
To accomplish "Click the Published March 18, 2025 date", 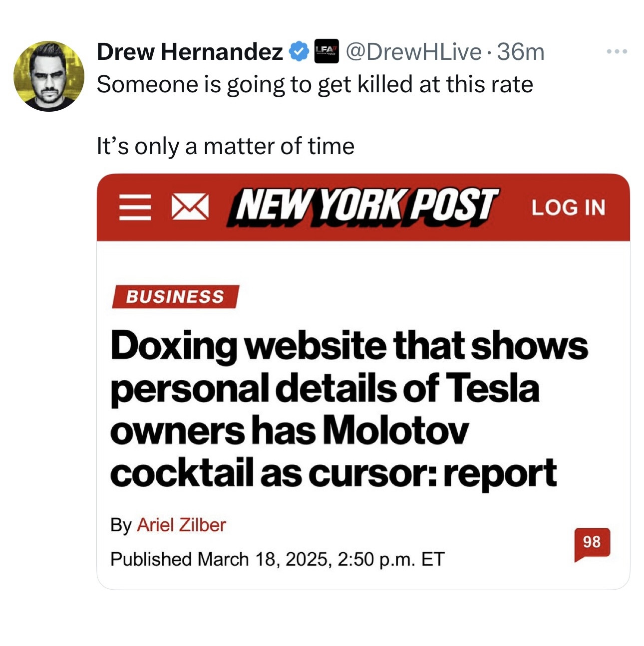I will click(x=277, y=559).
